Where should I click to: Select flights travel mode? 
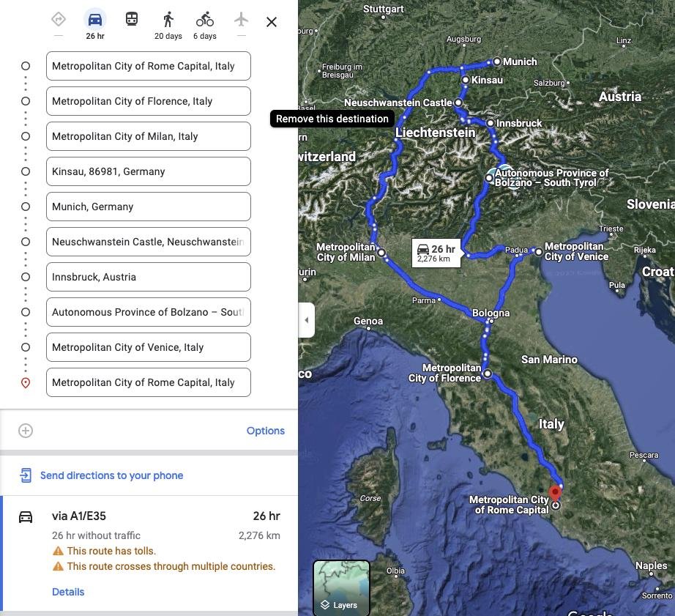pyautogui.click(x=242, y=20)
